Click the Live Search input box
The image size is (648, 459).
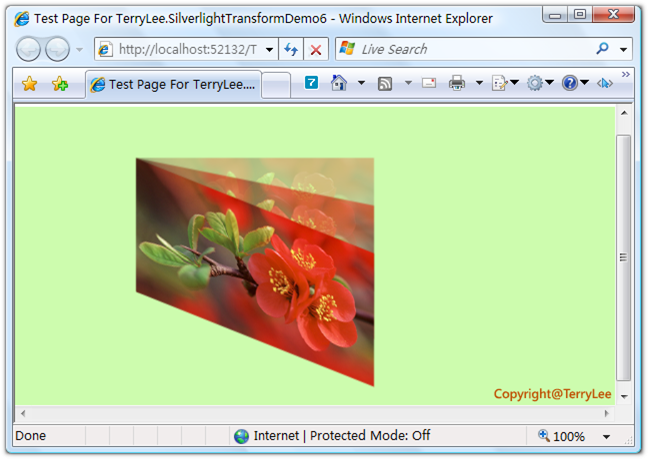coord(463,49)
